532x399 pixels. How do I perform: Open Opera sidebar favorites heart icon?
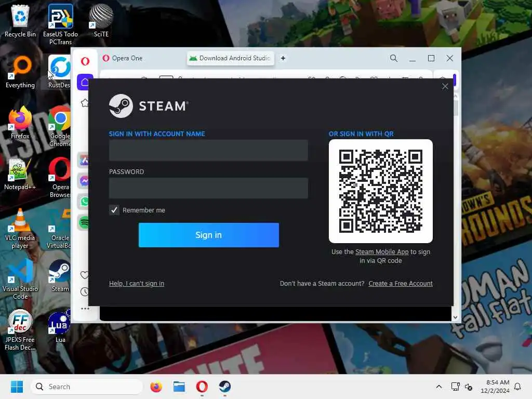(x=84, y=274)
